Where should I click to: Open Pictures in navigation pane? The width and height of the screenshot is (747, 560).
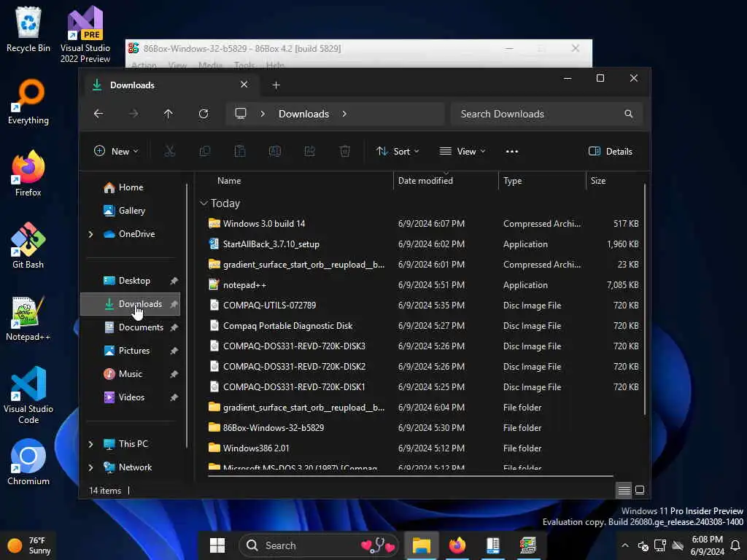130,351
